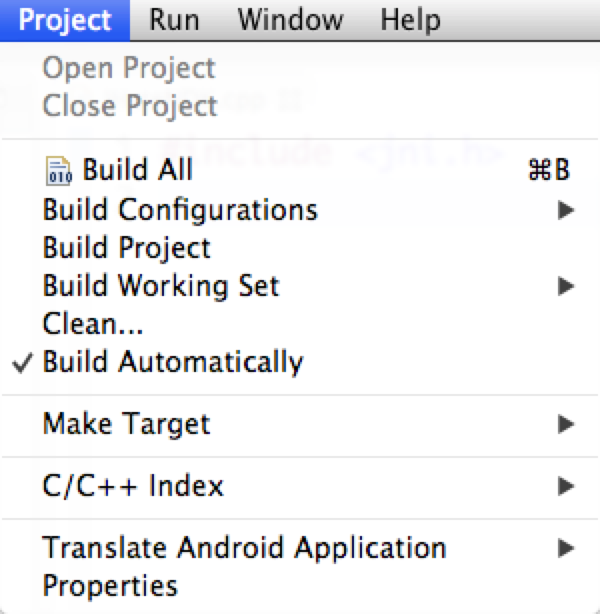Expand the Build Configurations submenu arrow
Screen dimensions: 600x614
tap(566, 210)
